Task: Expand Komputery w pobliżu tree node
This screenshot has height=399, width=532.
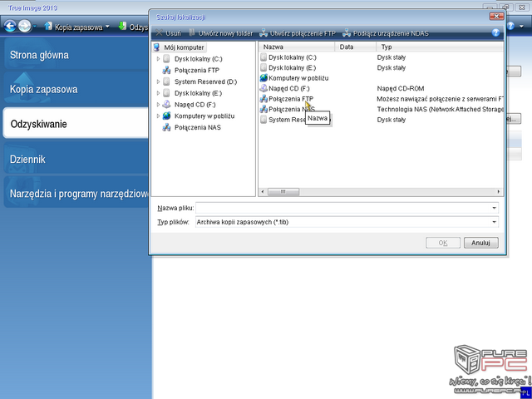Action: tap(158, 116)
